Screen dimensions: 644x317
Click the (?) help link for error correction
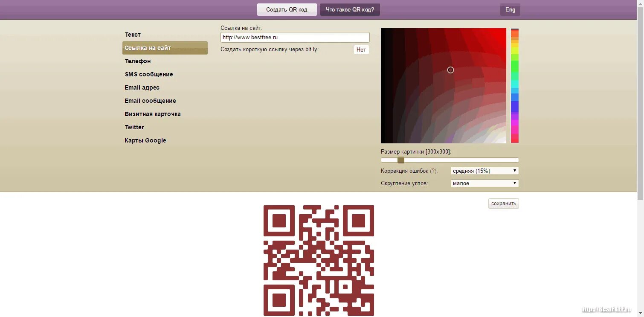(434, 171)
